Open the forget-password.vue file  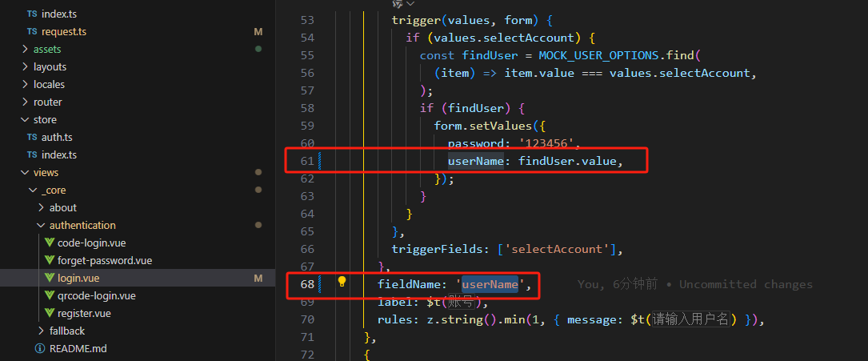104,260
